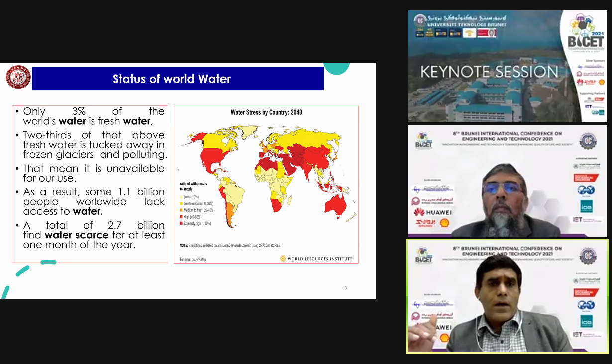The image size is (612, 364).
Task: Select the Keynote Session video thumbnail
Action: tap(507, 67)
